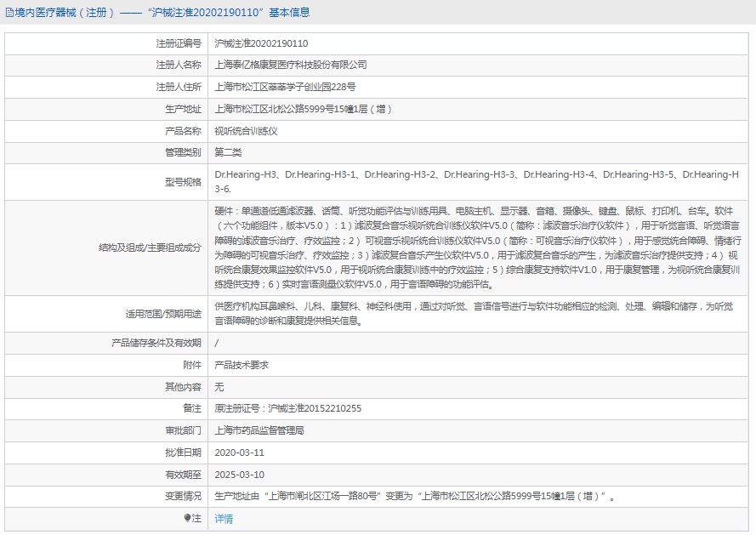
Task: Click the 管理类别 label
Action: (183, 152)
